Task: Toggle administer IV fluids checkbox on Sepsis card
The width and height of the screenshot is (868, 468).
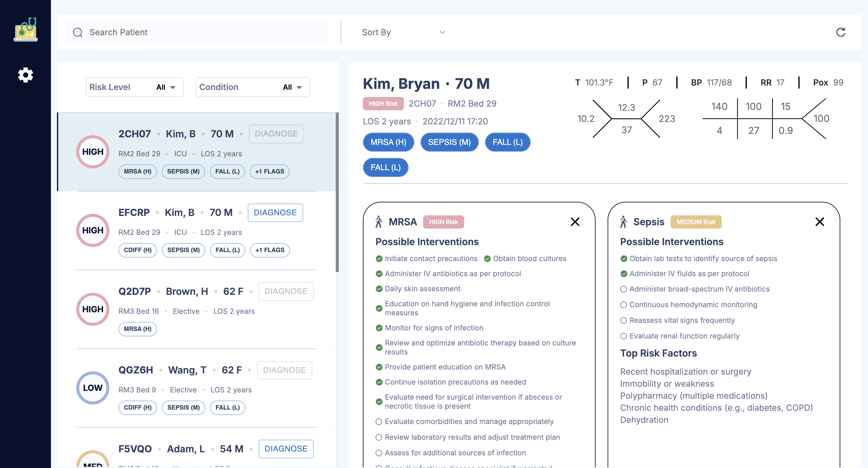Action: [624, 273]
